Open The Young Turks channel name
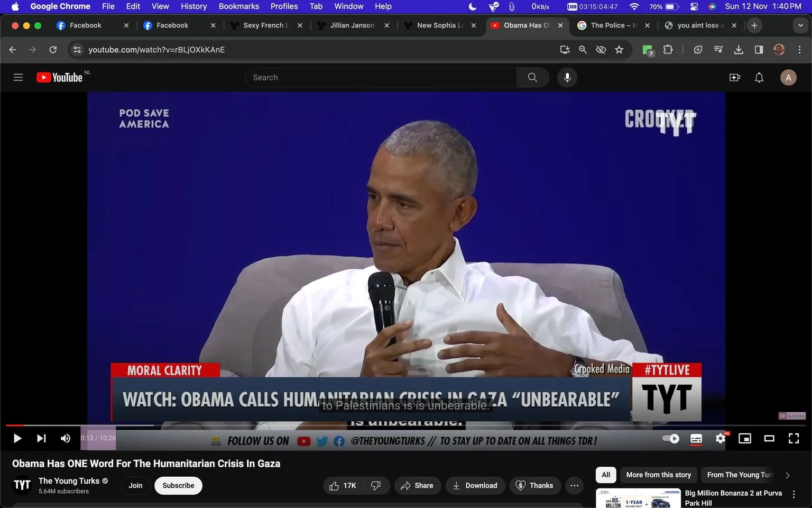Image resolution: width=812 pixels, height=508 pixels. [x=69, y=480]
